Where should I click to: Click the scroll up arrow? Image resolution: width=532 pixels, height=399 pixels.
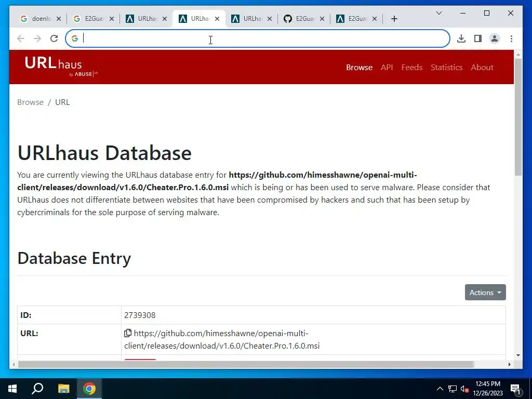click(x=518, y=54)
